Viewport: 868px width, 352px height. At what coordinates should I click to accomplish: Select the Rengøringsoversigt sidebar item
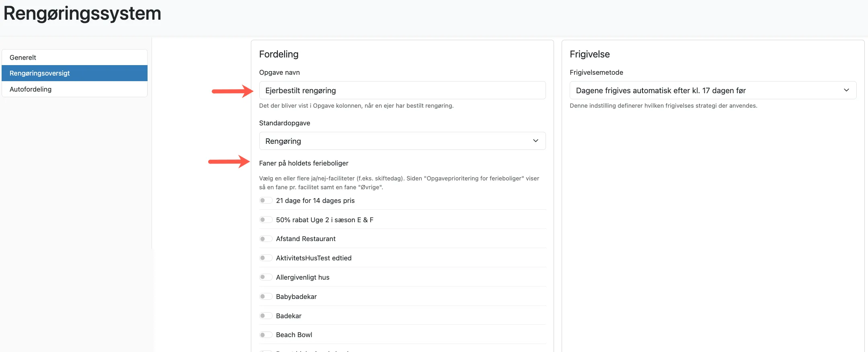tap(75, 73)
